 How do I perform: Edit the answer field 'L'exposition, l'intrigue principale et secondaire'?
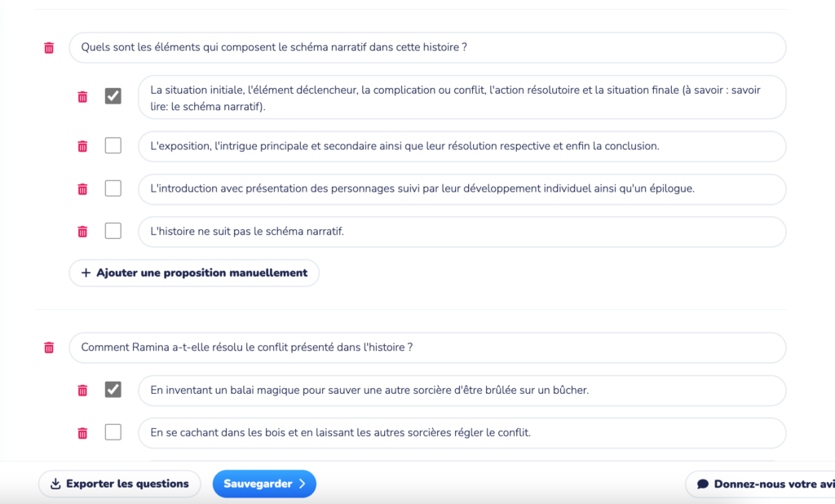click(462, 146)
